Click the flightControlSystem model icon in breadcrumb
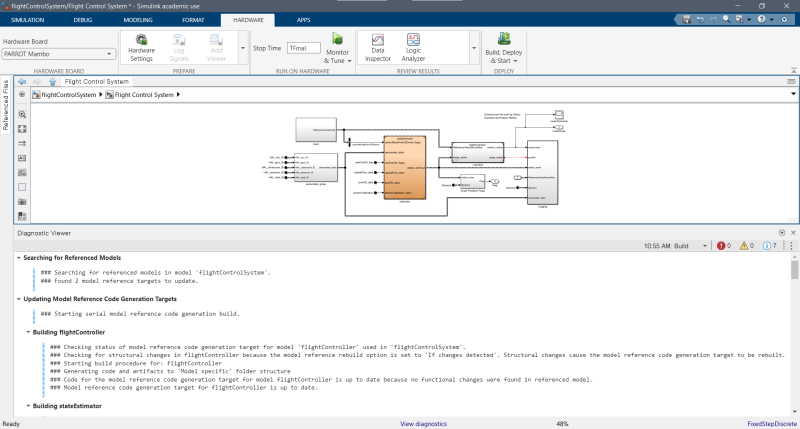 [x=36, y=95]
